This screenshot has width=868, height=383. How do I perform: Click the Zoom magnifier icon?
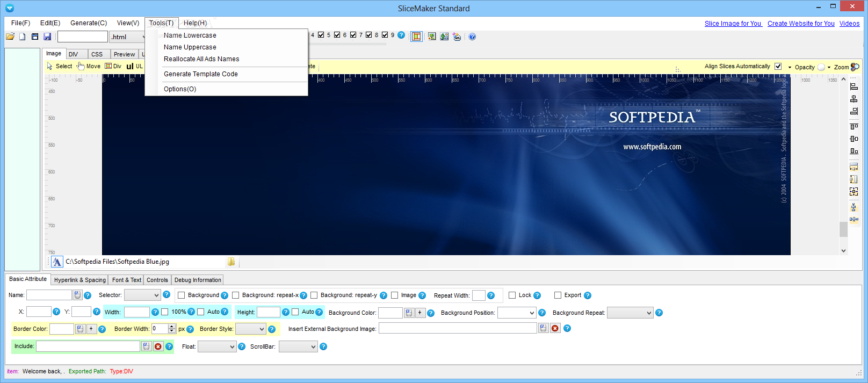(x=855, y=67)
